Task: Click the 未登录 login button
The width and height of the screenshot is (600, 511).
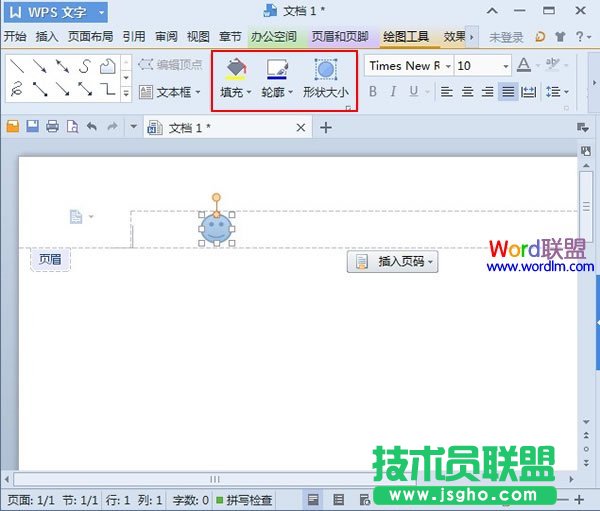Action: tap(506, 37)
